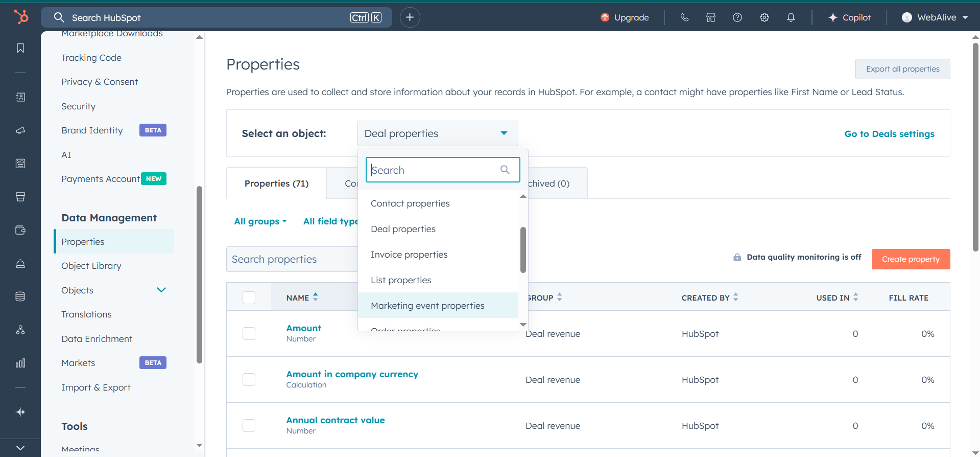Open the CRM contacts icon in left rail
The height and width of the screenshot is (457, 980).
20,97
